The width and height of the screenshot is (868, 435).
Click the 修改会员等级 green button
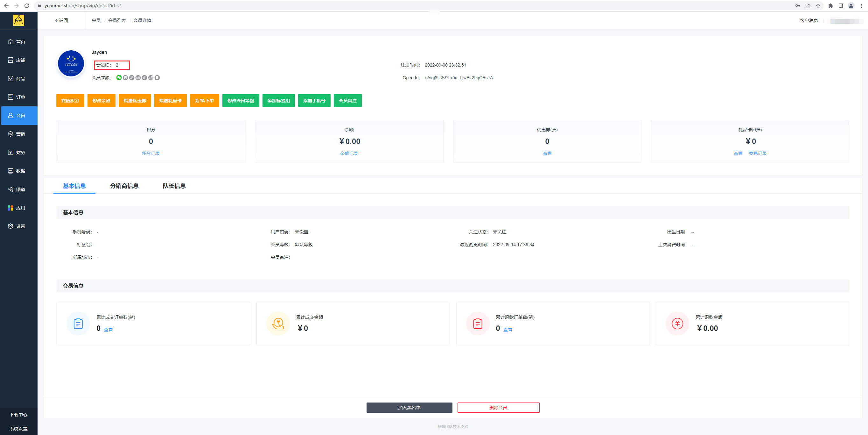pos(241,101)
